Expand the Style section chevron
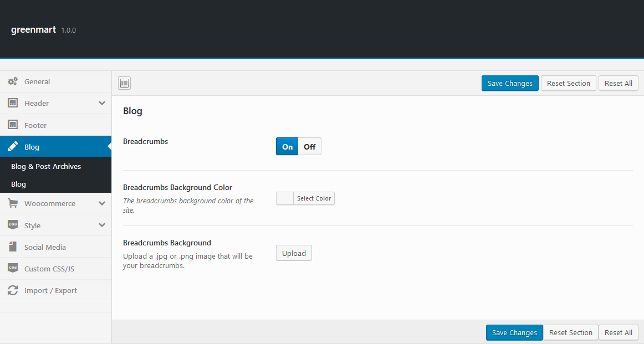Viewport: 644px width, 344px height. click(102, 225)
